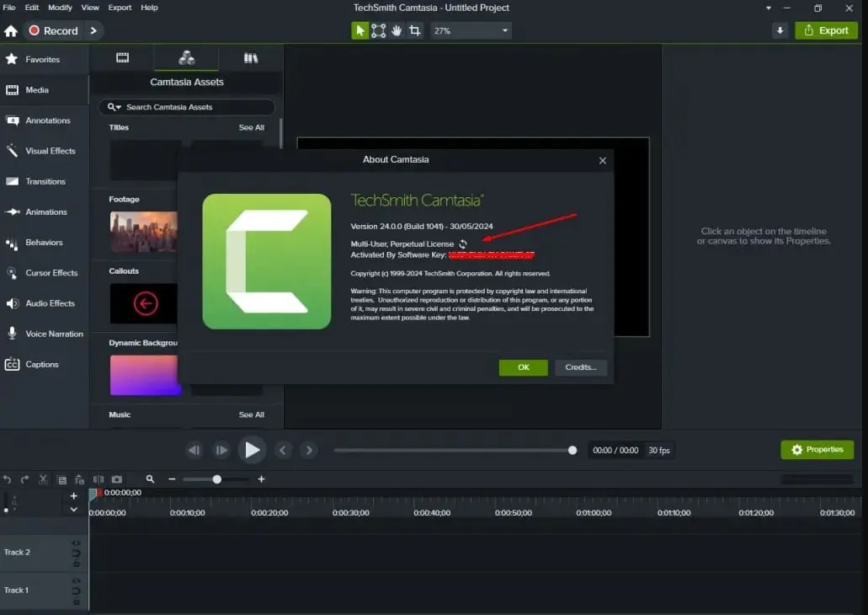Click the Record button
The height and width of the screenshot is (615, 868).
(54, 30)
